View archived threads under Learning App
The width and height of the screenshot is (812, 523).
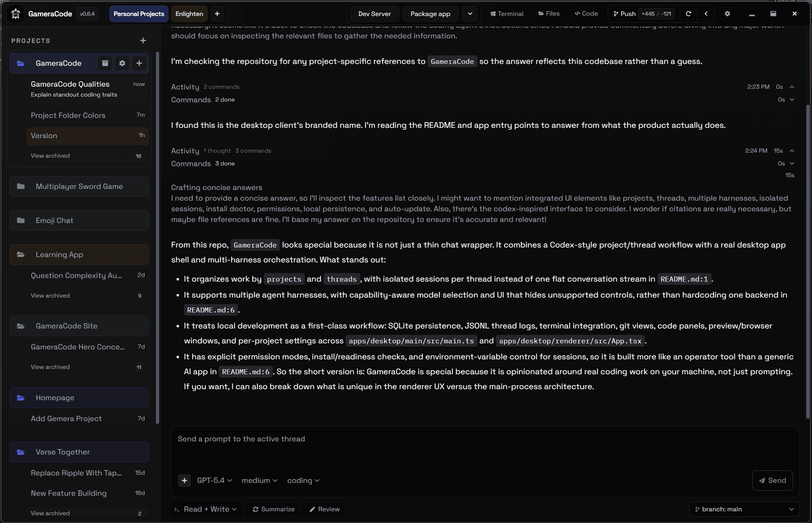88,296
